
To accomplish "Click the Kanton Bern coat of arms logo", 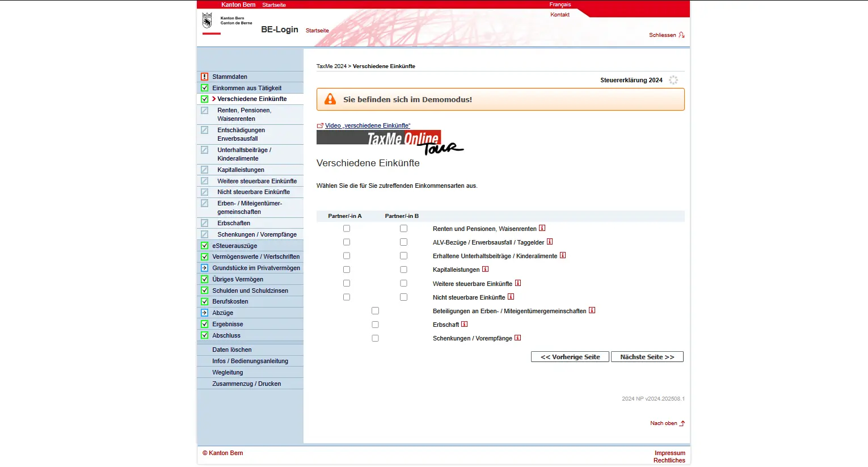I will coord(207,21).
